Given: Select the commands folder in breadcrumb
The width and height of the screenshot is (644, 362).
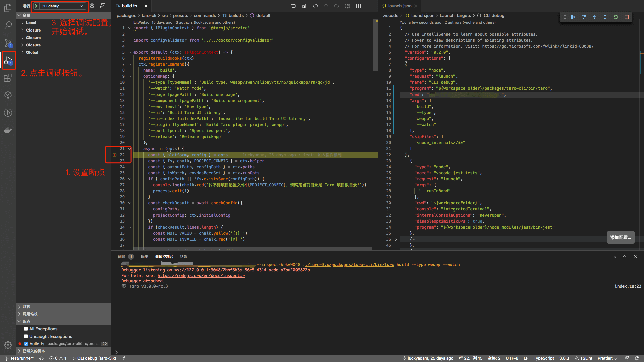Looking at the screenshot, I should click(205, 16).
